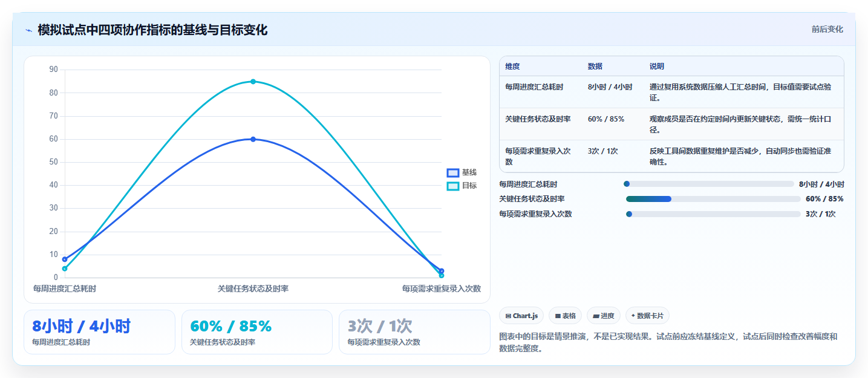Click the 60% / 85% table cell

pos(606,119)
